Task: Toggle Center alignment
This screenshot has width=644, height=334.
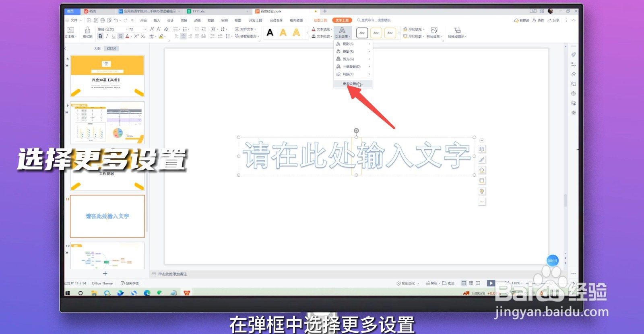Action: tap(183, 36)
